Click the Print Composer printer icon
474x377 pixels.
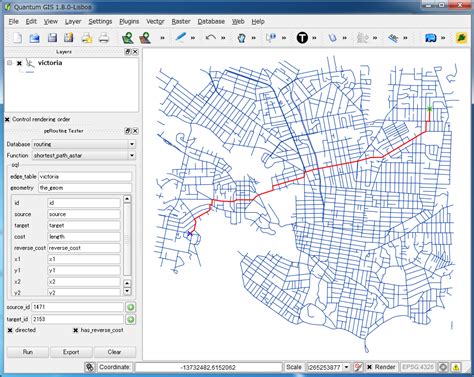tap(104, 38)
